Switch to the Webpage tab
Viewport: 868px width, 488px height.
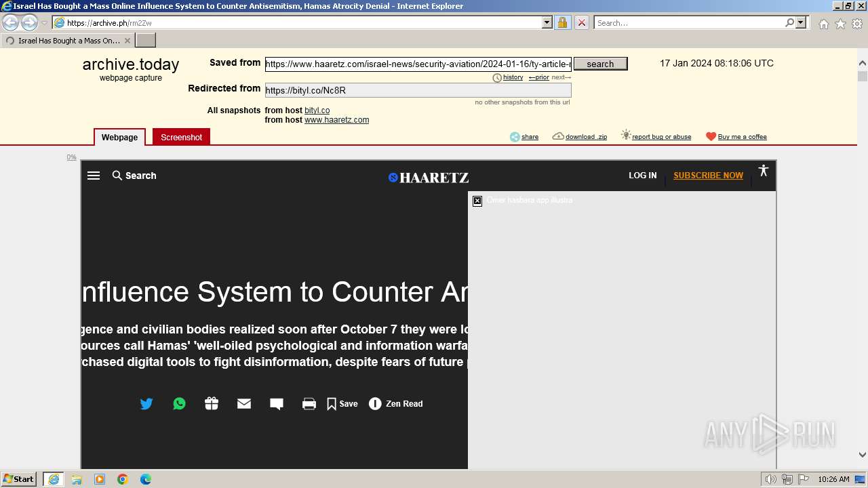(119, 137)
